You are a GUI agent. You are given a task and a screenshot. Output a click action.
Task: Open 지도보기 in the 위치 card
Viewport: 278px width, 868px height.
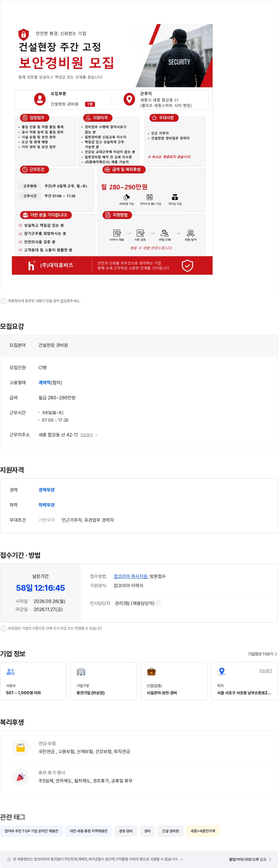(x=265, y=671)
